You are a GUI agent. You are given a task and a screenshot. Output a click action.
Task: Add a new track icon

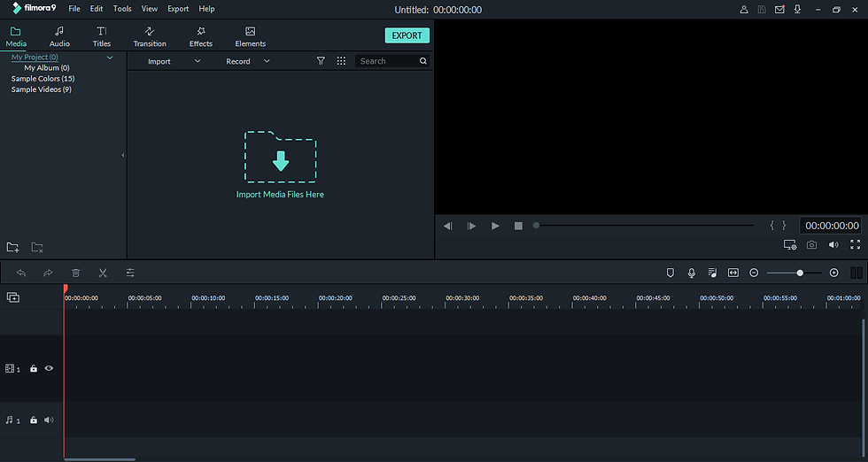click(x=12, y=297)
